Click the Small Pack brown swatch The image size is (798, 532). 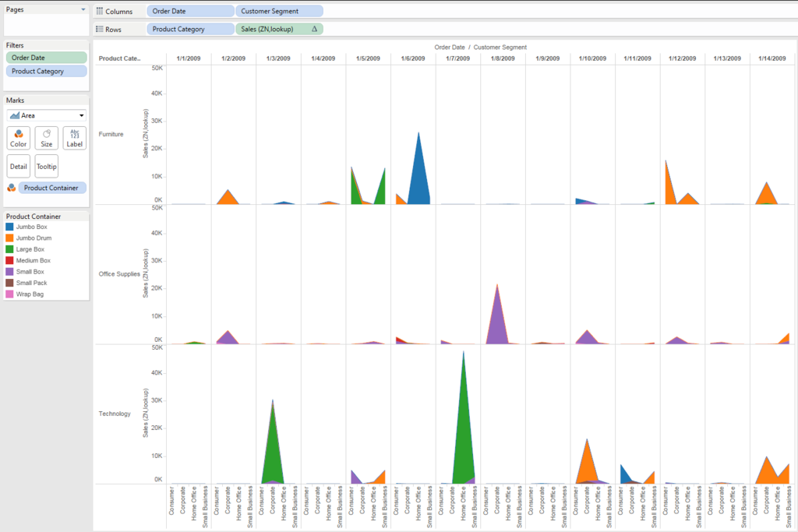coord(9,283)
